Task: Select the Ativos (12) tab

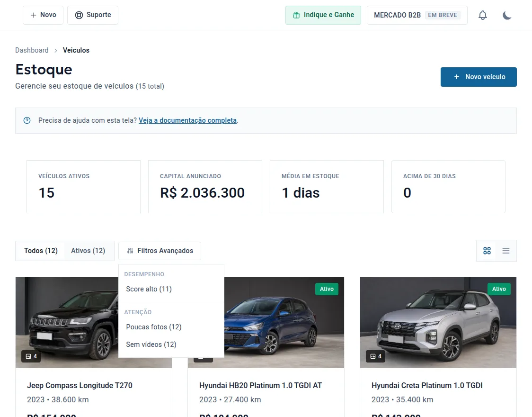Action: coord(88,251)
